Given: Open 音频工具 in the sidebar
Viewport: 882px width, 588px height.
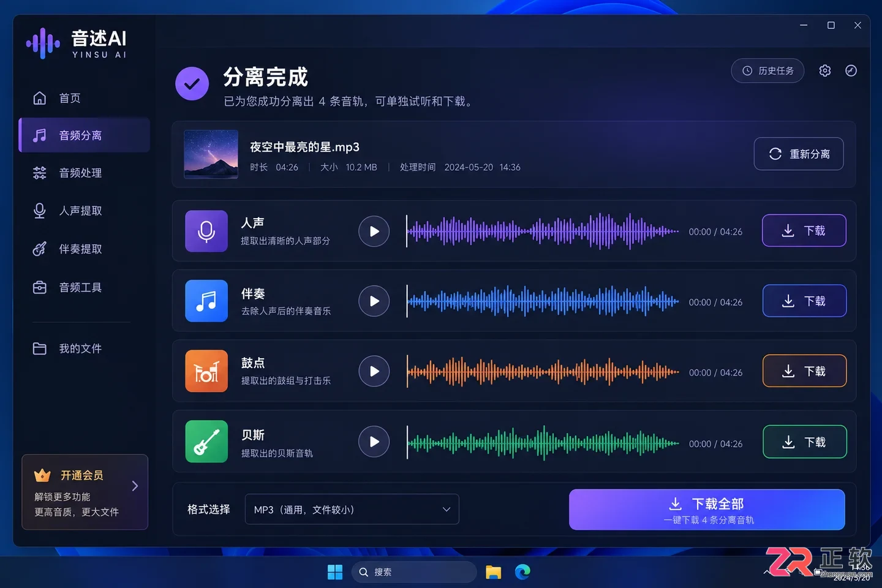Looking at the screenshot, I should click(85, 287).
